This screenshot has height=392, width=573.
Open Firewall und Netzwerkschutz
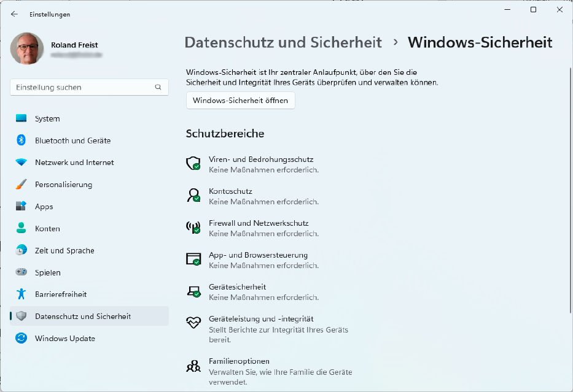tap(259, 223)
